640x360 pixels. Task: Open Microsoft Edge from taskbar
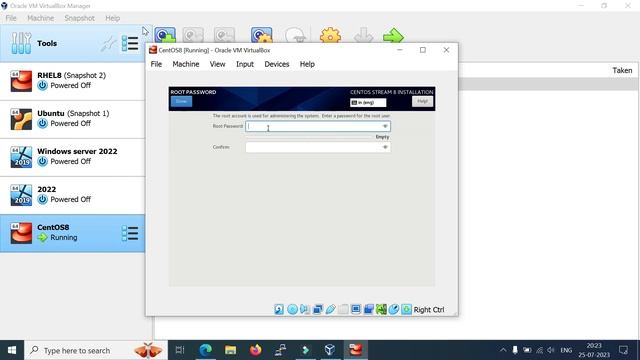click(205, 350)
